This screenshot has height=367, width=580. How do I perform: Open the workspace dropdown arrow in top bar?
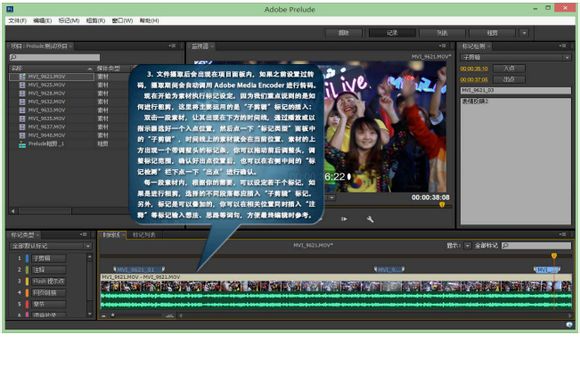524,33
